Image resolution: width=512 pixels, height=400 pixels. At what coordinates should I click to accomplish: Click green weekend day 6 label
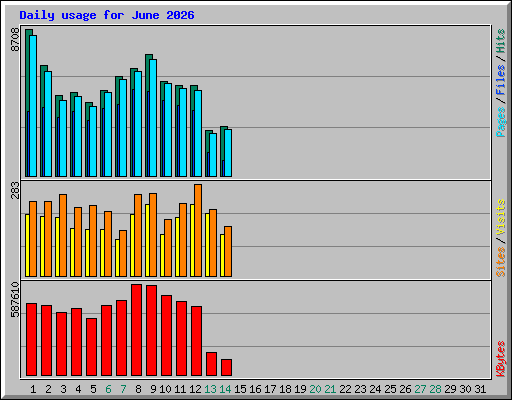pyautogui.click(x=108, y=389)
